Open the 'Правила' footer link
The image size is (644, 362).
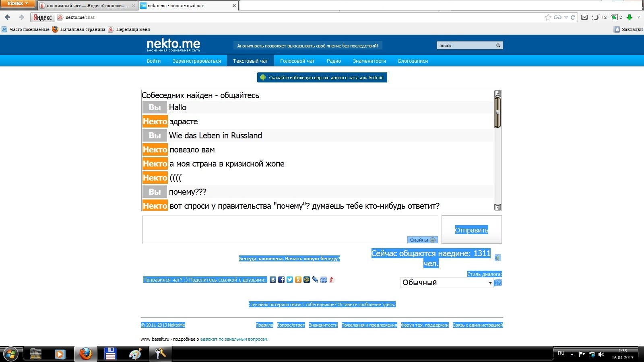click(264, 325)
